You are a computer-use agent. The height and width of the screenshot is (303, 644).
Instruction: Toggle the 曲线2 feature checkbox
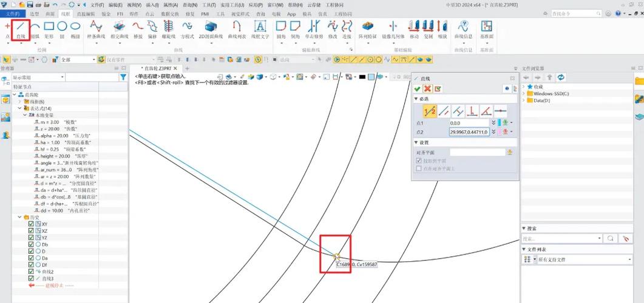(31, 271)
